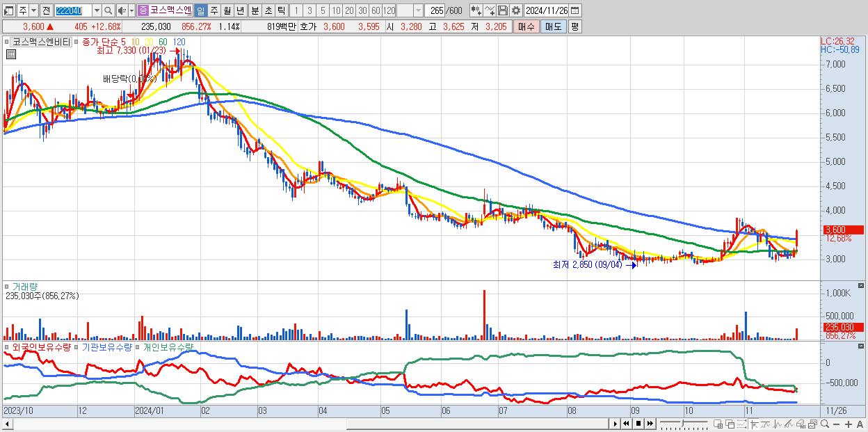Image resolution: width=868 pixels, height=432 pixels.
Task: Click the candle count field showing 265
Action: 435,10
